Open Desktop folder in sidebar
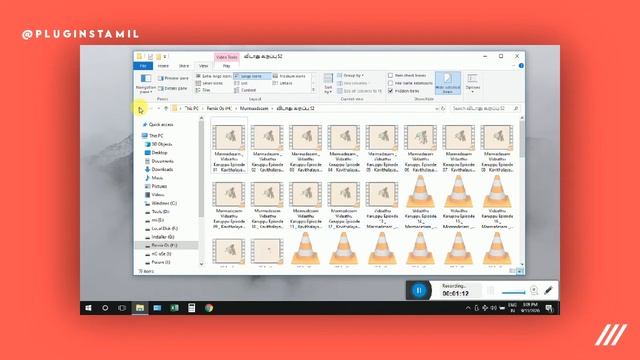The image size is (640, 360). tap(156, 153)
